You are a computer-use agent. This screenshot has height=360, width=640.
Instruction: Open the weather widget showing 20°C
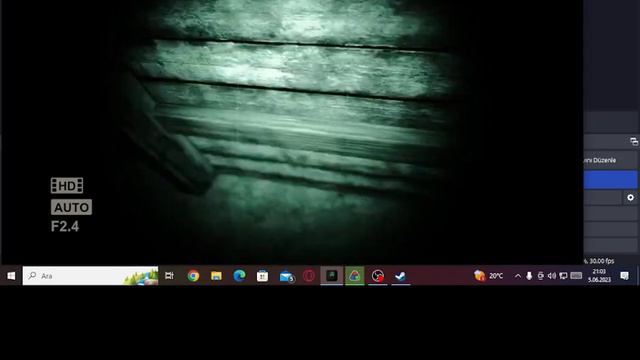click(x=489, y=276)
